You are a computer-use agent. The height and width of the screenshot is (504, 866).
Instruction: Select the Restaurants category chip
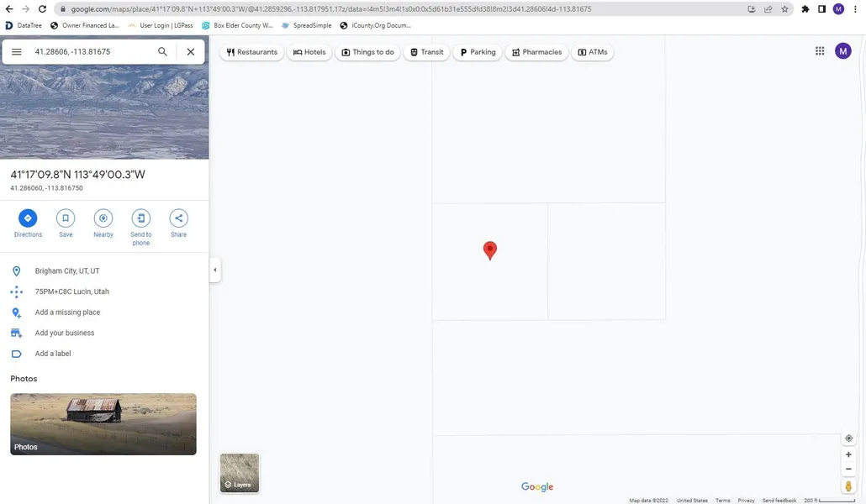(252, 52)
